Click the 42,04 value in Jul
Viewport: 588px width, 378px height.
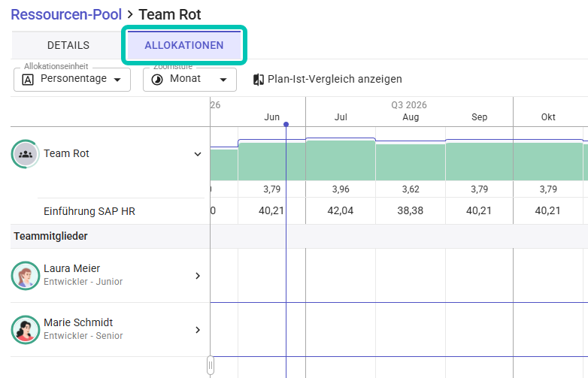[341, 210]
